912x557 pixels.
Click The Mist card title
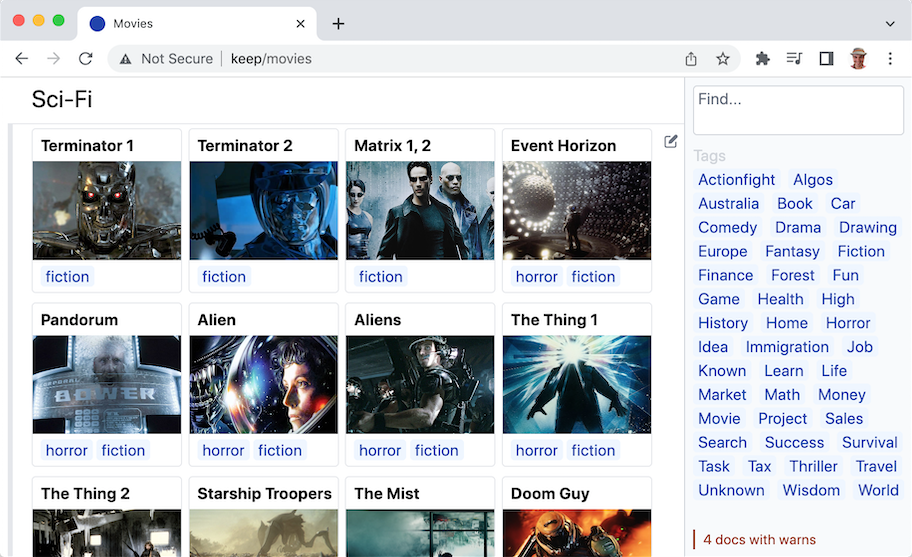pos(387,494)
